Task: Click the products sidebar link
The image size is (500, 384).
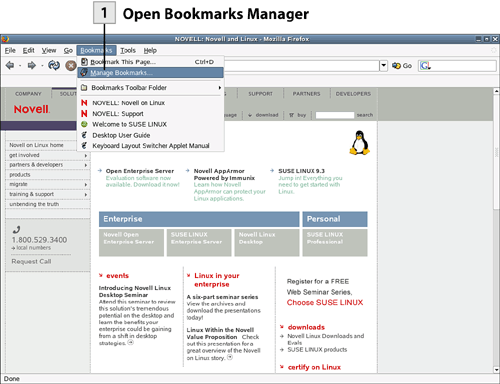Action: tap(20, 175)
